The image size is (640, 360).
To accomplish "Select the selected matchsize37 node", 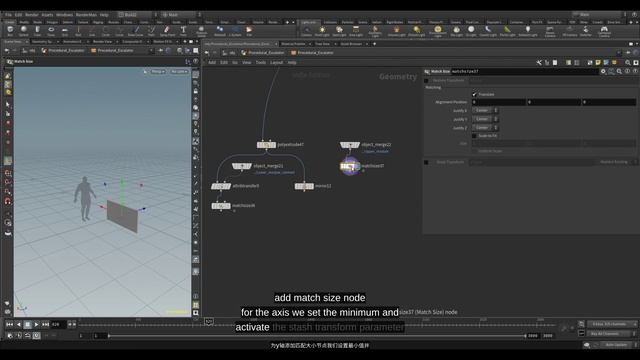I will [350, 166].
